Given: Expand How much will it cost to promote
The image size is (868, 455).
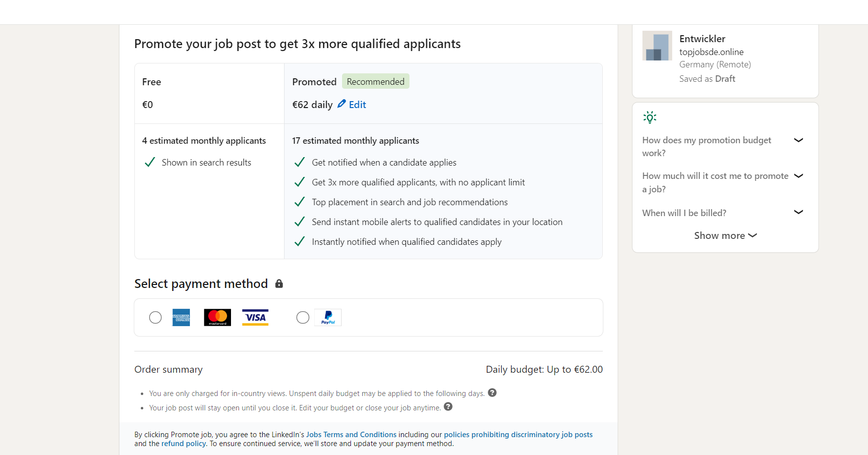Looking at the screenshot, I should [x=723, y=182].
